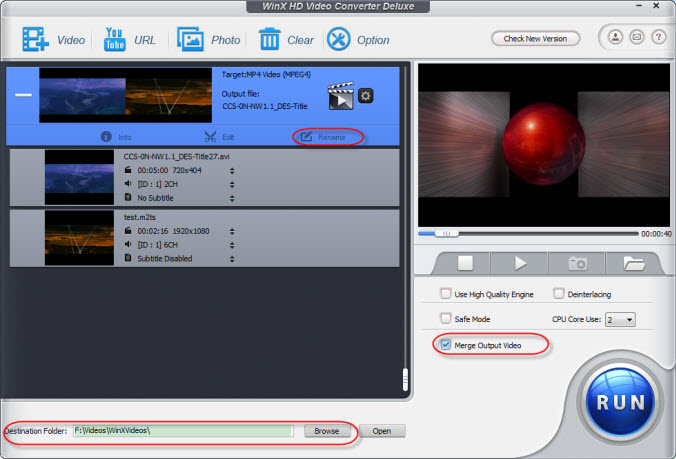Screen dimensions: 676x459
Task: Click the speaker icon for test.m2ts audio
Action: tap(128, 244)
